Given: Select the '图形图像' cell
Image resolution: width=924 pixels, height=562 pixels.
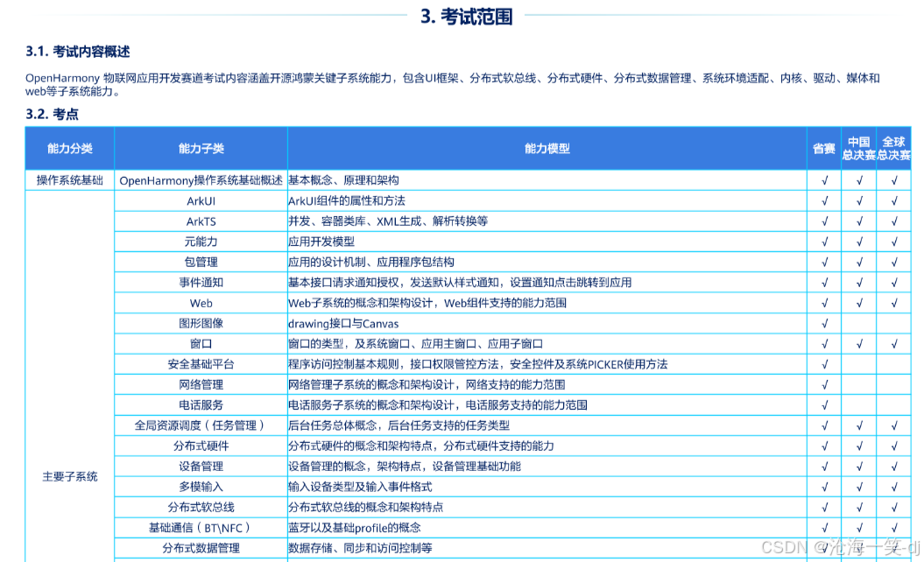Looking at the screenshot, I should (201, 323).
